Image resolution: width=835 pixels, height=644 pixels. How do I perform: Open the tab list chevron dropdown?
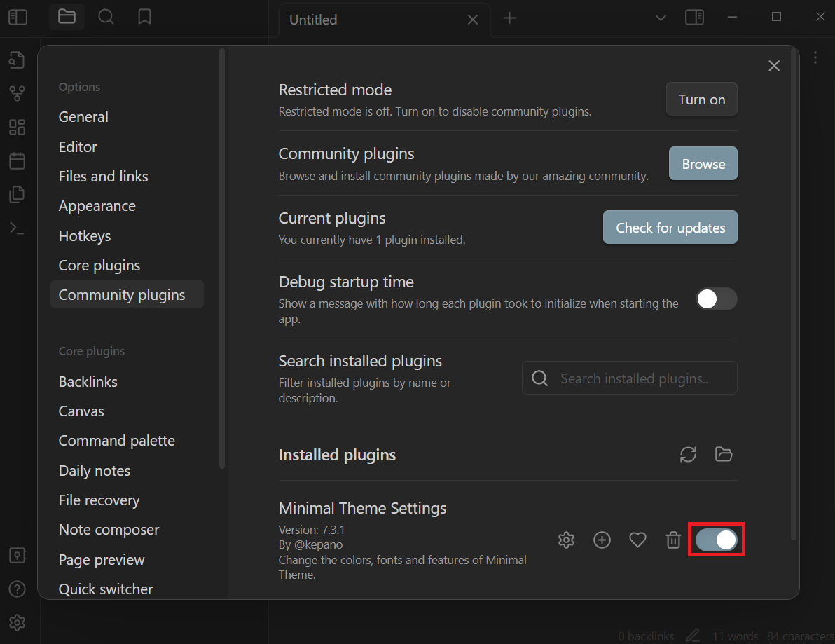[x=661, y=18]
